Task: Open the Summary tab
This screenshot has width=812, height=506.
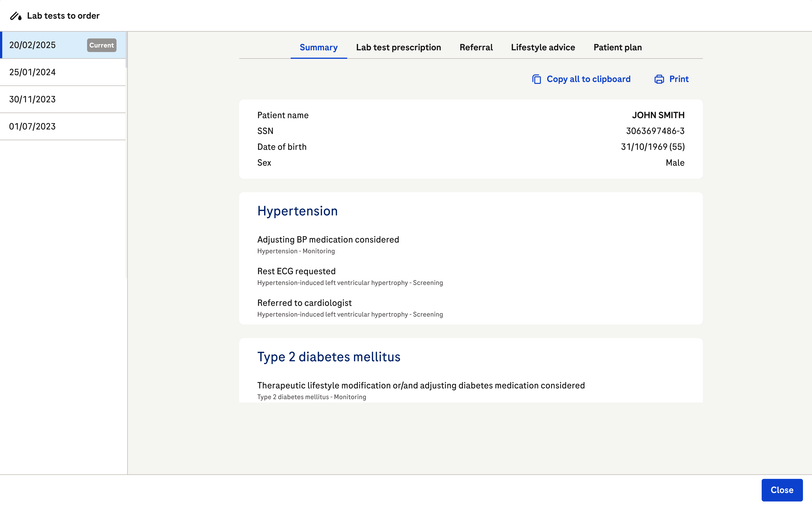Action: click(318, 47)
